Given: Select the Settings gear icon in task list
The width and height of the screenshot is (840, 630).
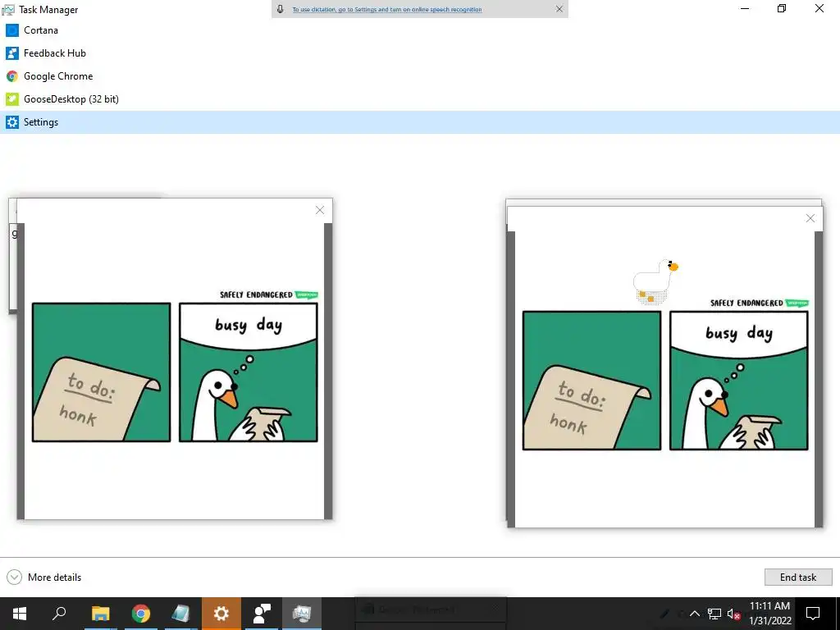Looking at the screenshot, I should pyautogui.click(x=11, y=122).
